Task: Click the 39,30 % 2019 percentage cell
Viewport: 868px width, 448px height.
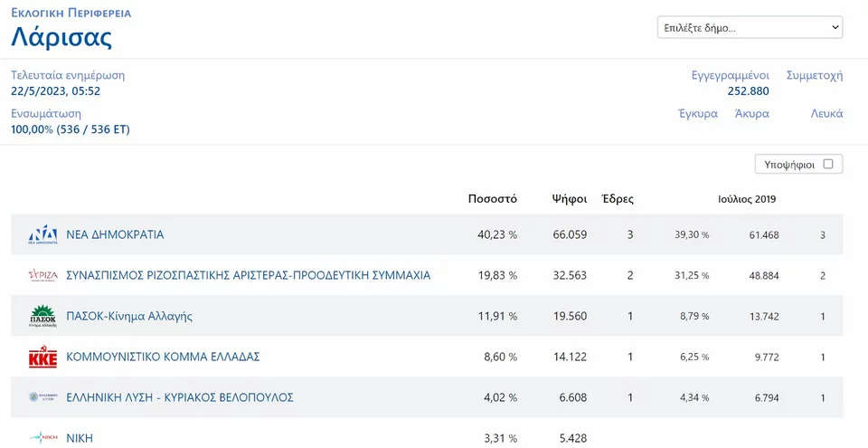Action: [692, 235]
